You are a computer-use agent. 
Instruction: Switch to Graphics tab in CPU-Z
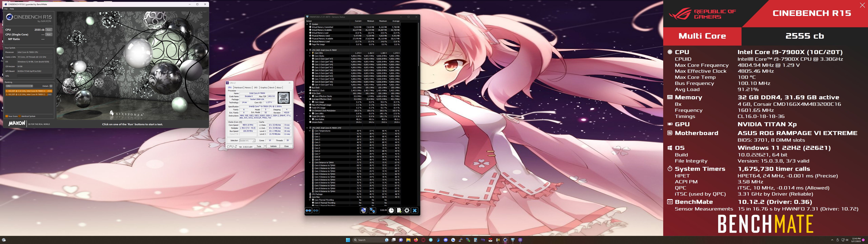(264, 88)
